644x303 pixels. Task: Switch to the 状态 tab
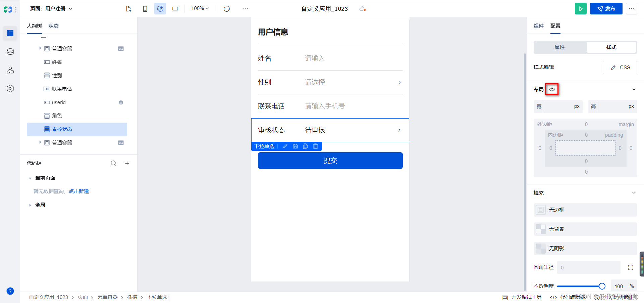(53, 26)
